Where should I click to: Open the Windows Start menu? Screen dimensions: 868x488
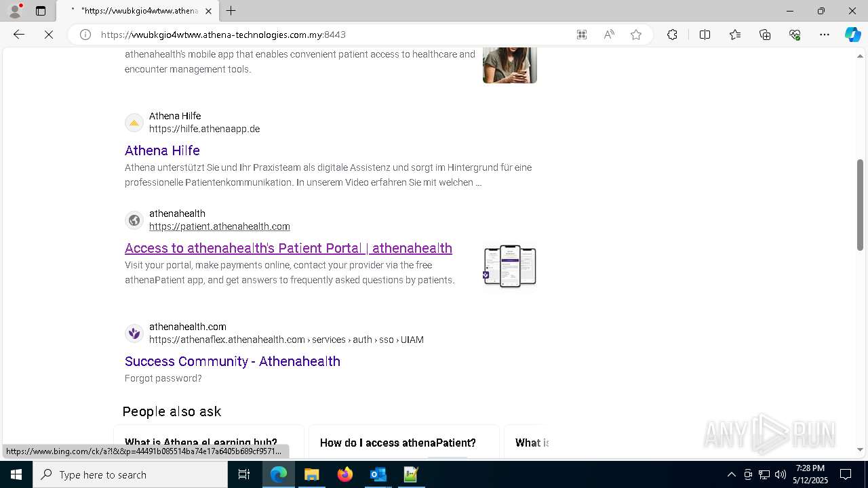pyautogui.click(x=16, y=474)
